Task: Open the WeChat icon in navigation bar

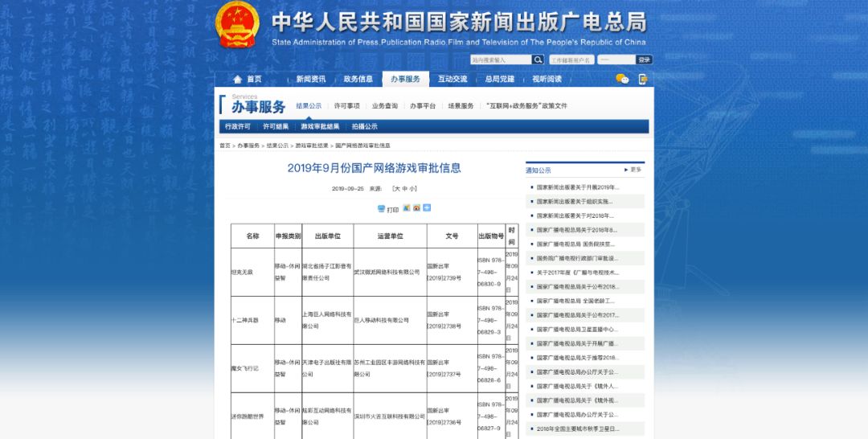Action: click(x=622, y=79)
